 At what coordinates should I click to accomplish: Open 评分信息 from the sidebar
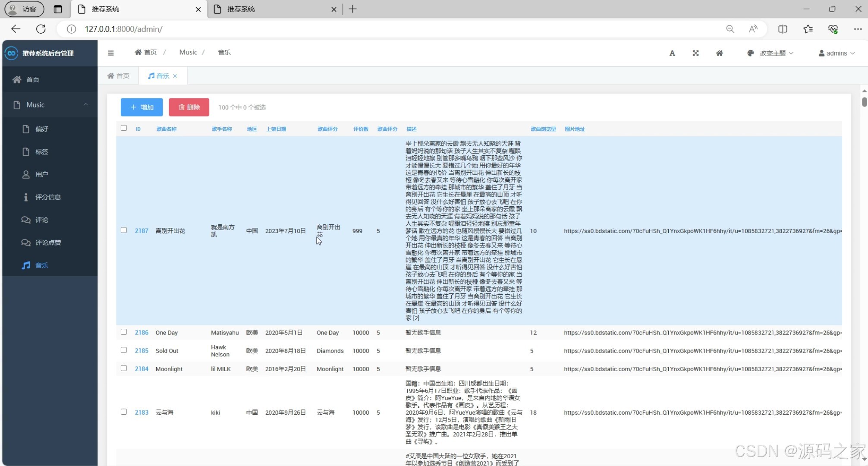coord(48,197)
